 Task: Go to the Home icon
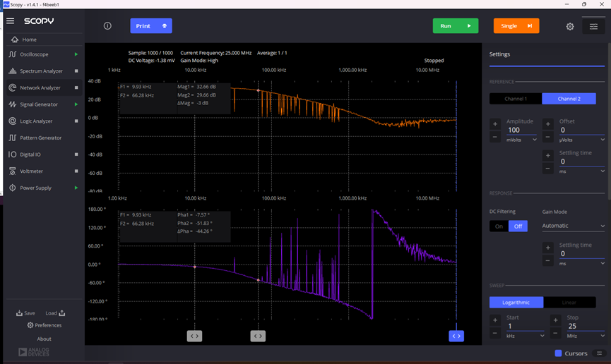point(15,40)
